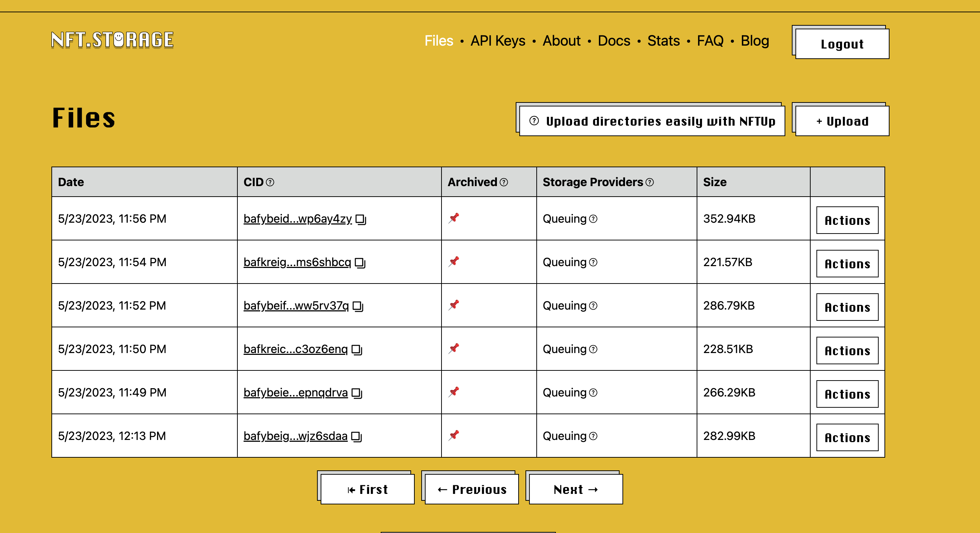
Task: Open CID link bafybeid...wp6ay4zy
Action: click(297, 219)
